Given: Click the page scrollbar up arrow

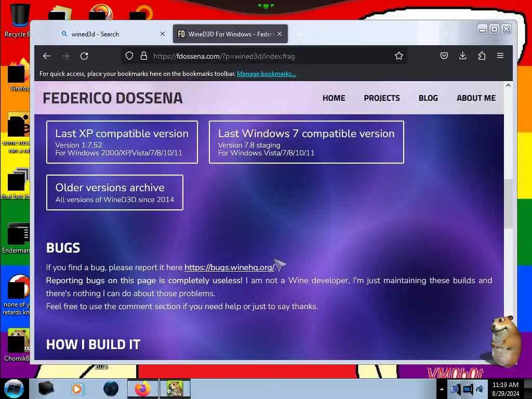Looking at the screenshot, I should (x=508, y=86).
